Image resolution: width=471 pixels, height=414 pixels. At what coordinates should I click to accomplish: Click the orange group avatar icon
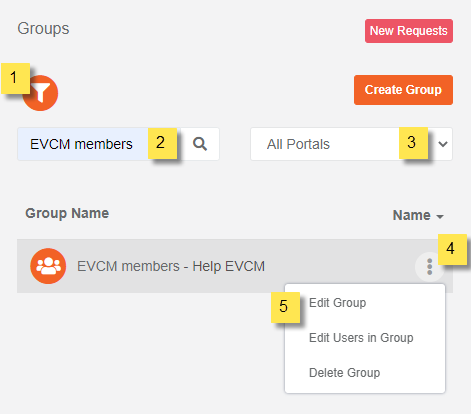click(48, 266)
